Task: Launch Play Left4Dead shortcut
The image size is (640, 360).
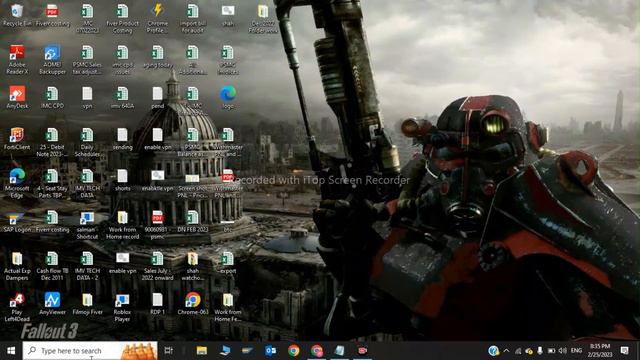Action: 17,307
